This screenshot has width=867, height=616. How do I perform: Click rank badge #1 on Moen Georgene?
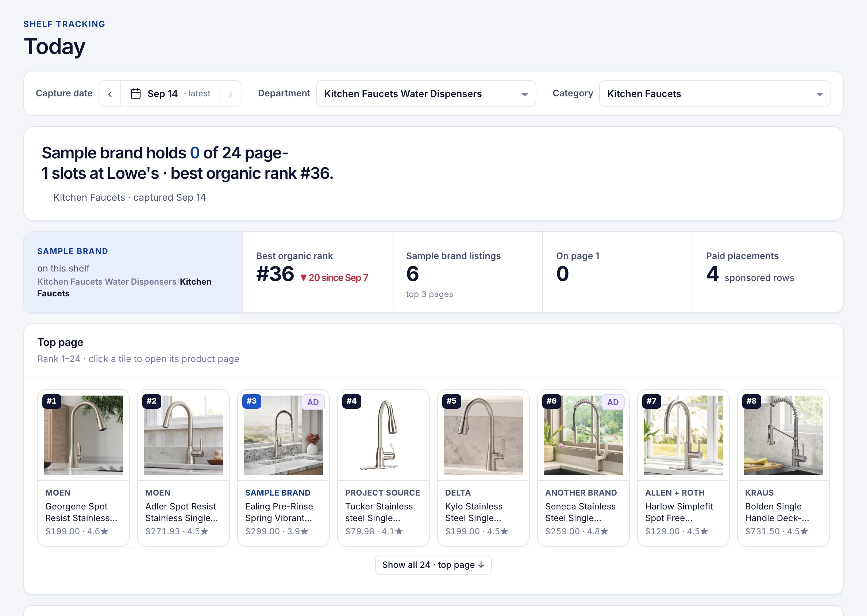pyautogui.click(x=51, y=401)
